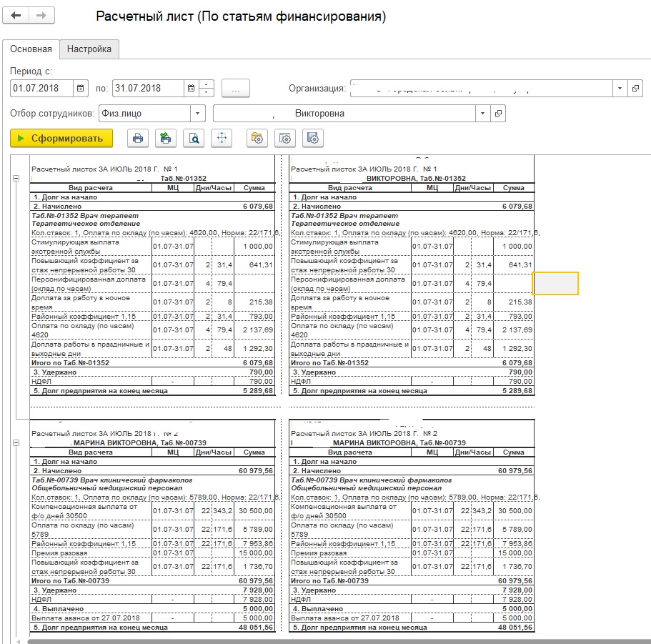Click right payslip amount 215,38
The image size is (651, 644).
pyautogui.click(x=520, y=302)
